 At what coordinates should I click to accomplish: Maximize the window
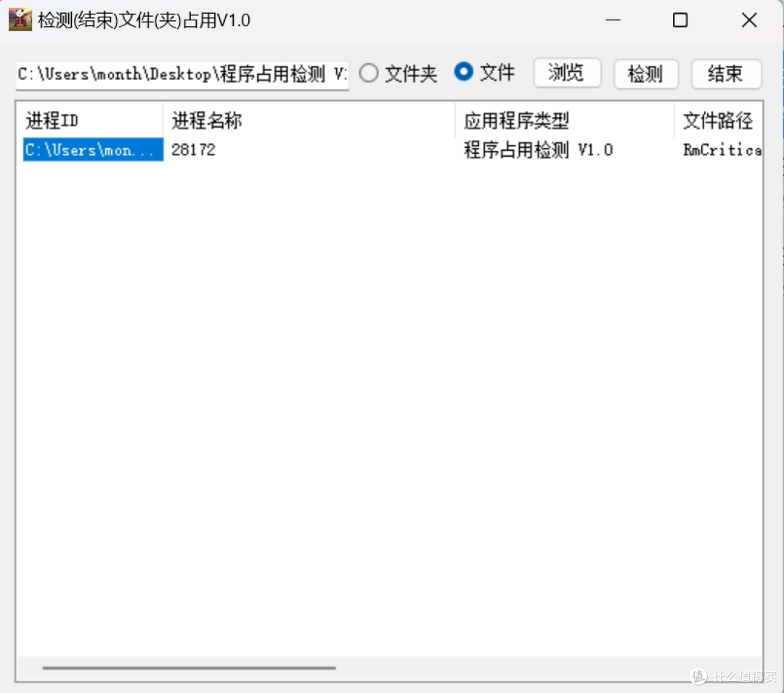[x=680, y=20]
